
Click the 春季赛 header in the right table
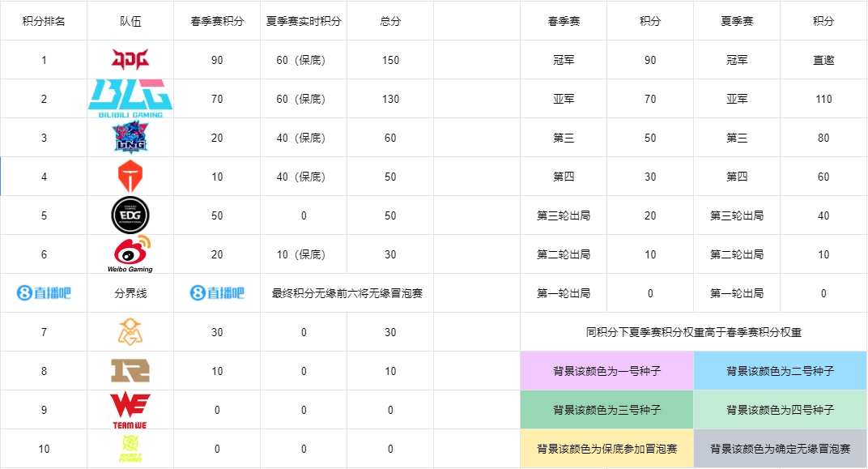point(564,21)
